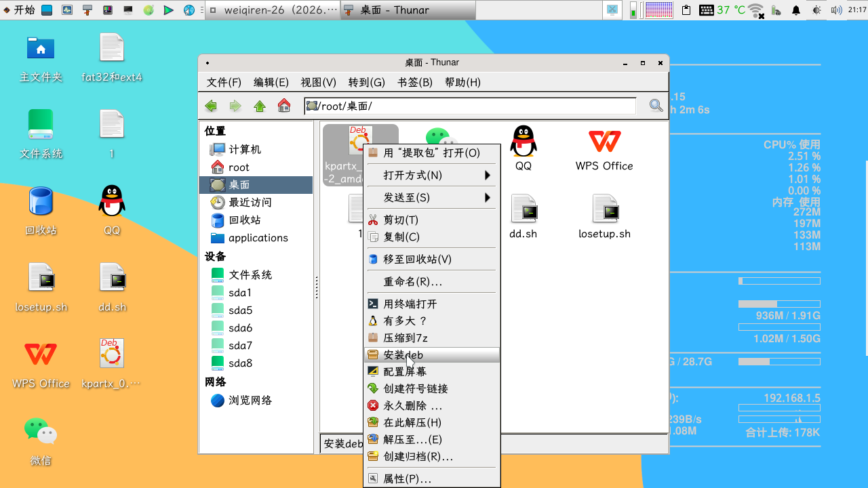Select the 'sda7' device in the sidebar

coord(256,345)
